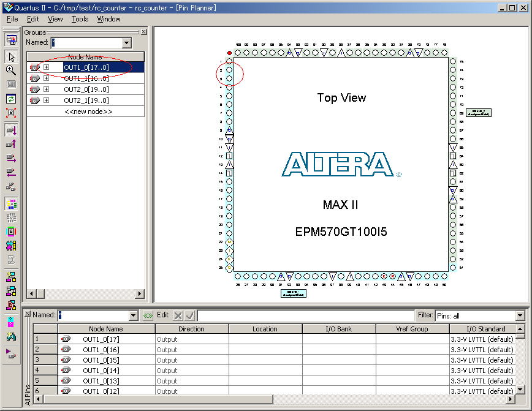Click the Node Name header in Groups
The width and height of the screenshot is (532, 411).
[x=85, y=56]
